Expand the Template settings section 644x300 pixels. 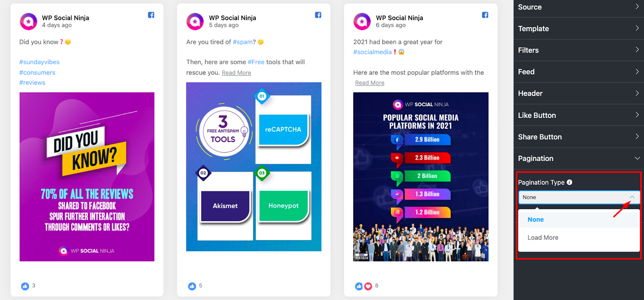click(579, 29)
